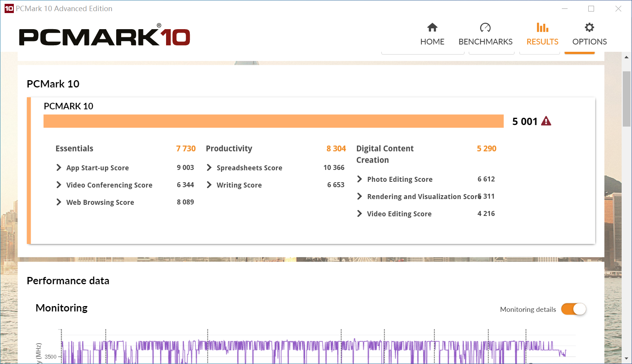Click the Monitoring heading
632x364 pixels.
coord(62,308)
